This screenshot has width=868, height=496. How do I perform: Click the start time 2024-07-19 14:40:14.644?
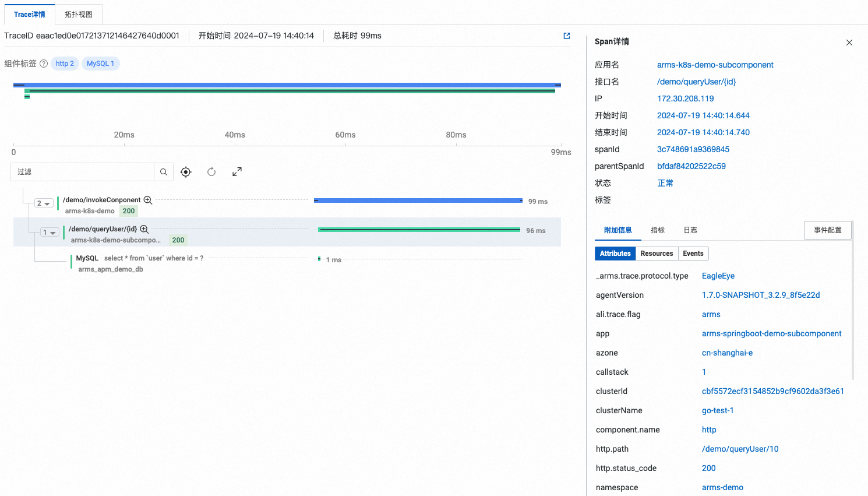click(x=703, y=115)
